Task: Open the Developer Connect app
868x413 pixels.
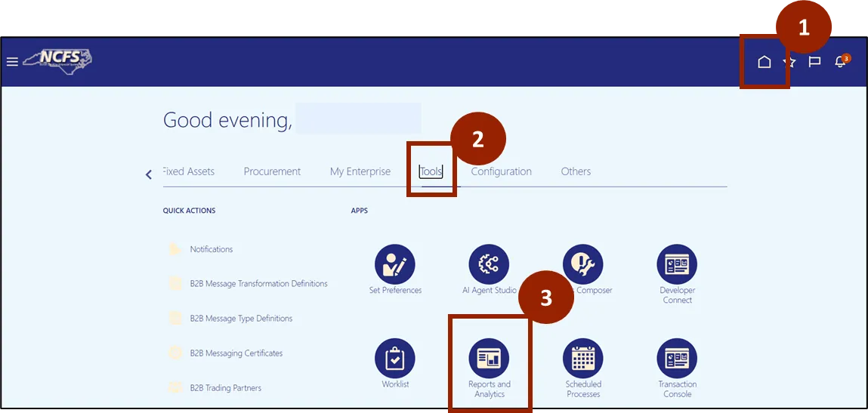Action: click(677, 264)
